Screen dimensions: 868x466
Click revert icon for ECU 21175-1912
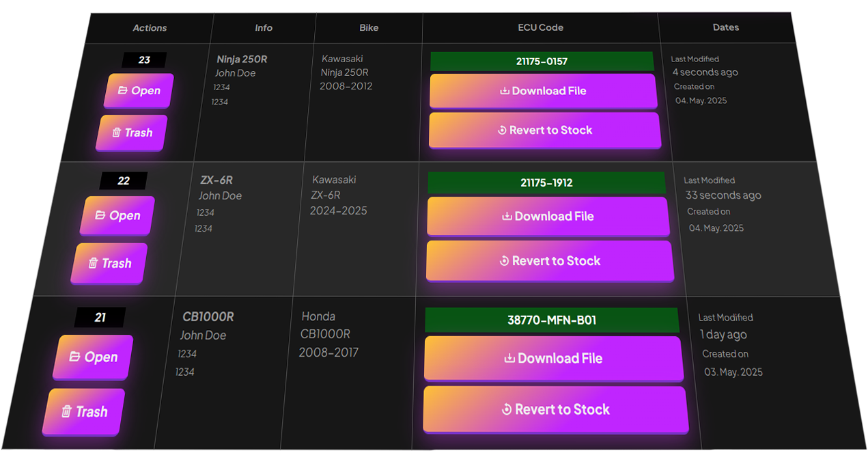pyautogui.click(x=504, y=261)
